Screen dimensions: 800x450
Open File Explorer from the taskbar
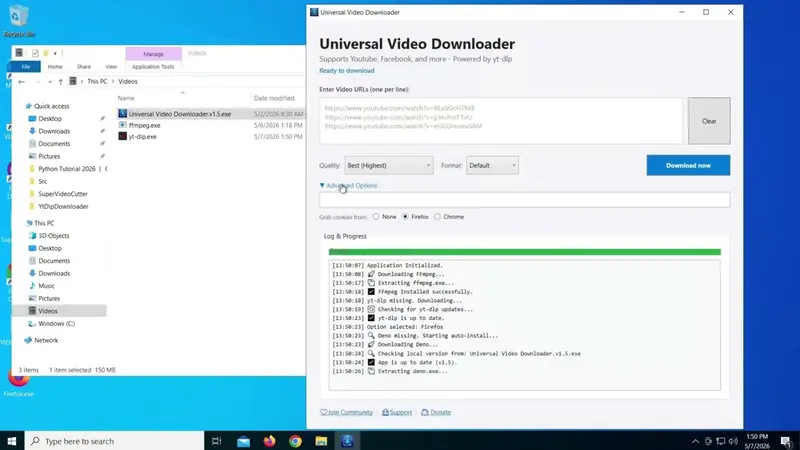(x=321, y=441)
